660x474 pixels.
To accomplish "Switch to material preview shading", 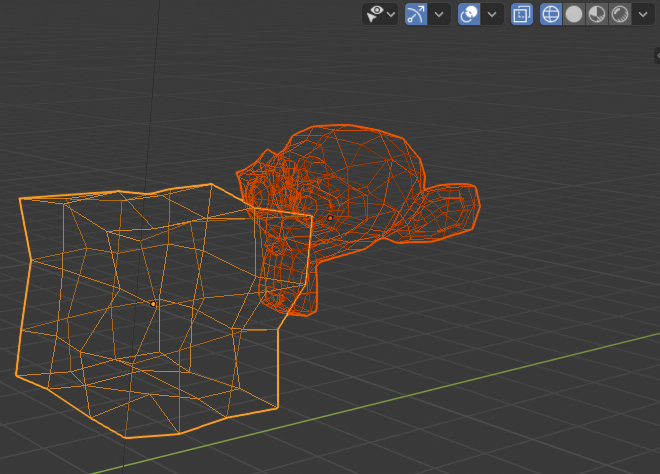I will (x=597, y=14).
